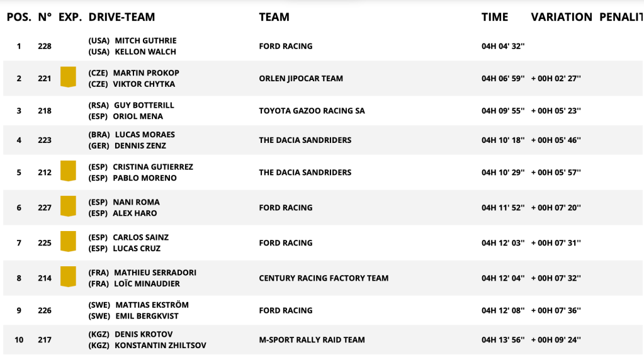This screenshot has width=644, height=355.
Task: Click Guy Botterill driver name
Action: click(144, 105)
